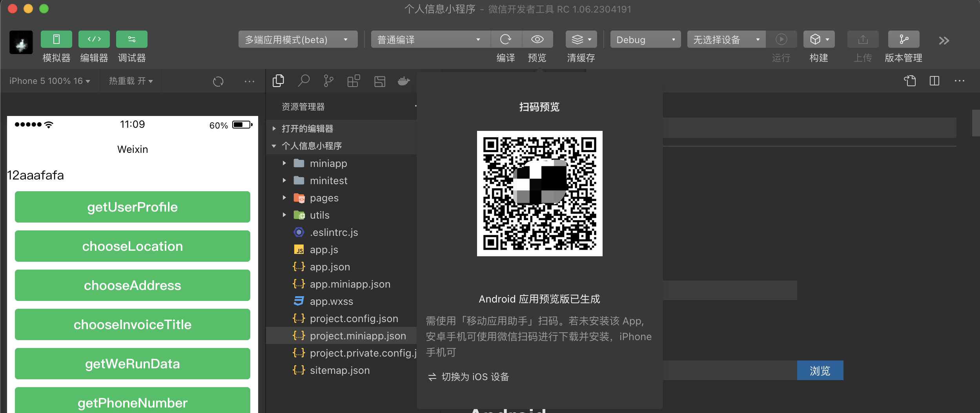Open the app.wxss file
Viewport: 980px width, 413px height.
(341, 301)
